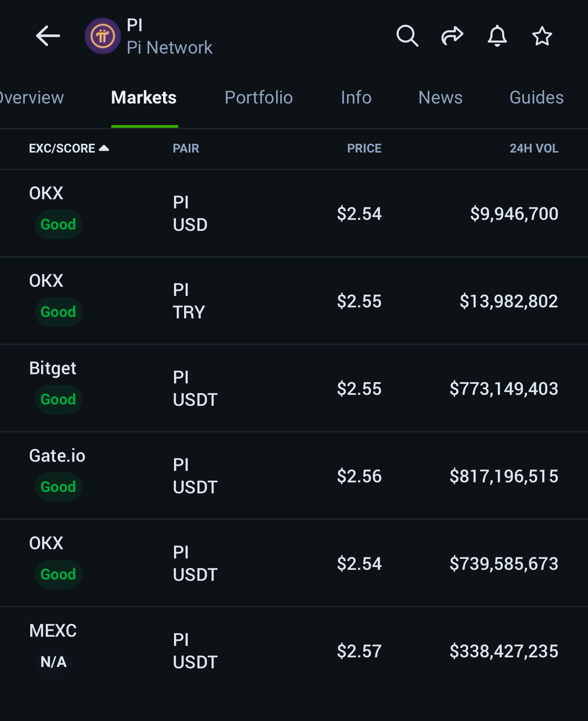
Task: Tap the Pi Network coin logo
Action: [103, 36]
